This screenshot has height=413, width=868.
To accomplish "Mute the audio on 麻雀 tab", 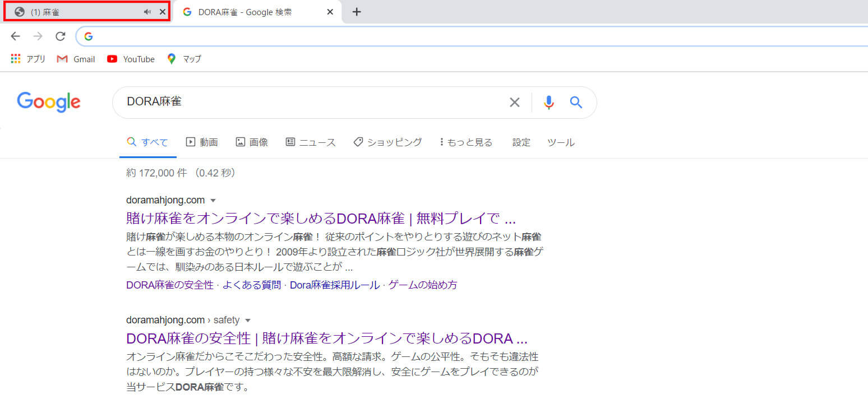I will pos(147,12).
